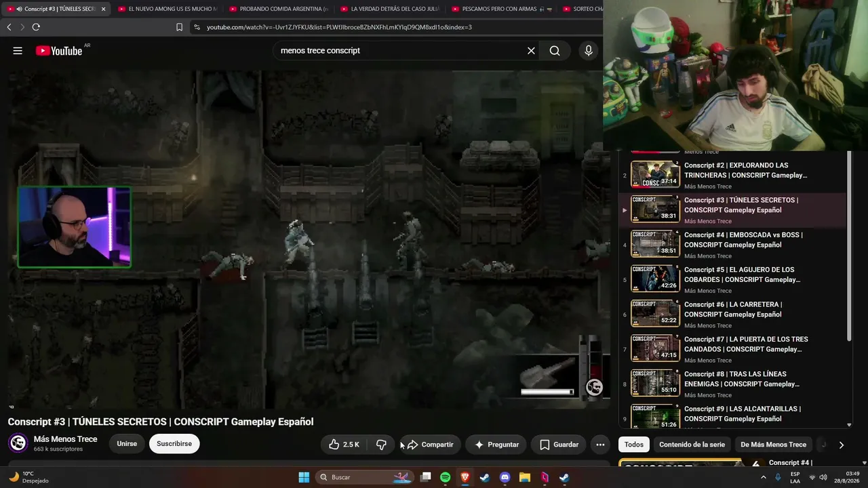Click the 663 k suscriptores count text
This screenshot has width=868, height=488.
tap(58, 449)
